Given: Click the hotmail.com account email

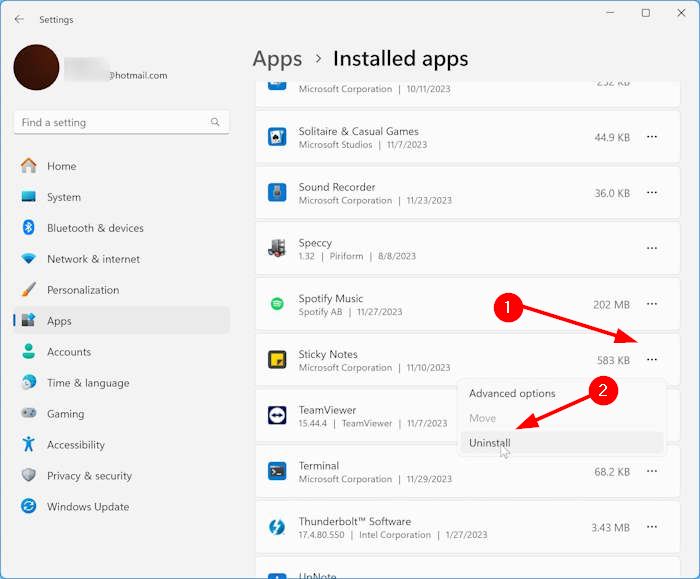Looking at the screenshot, I should coord(138,75).
